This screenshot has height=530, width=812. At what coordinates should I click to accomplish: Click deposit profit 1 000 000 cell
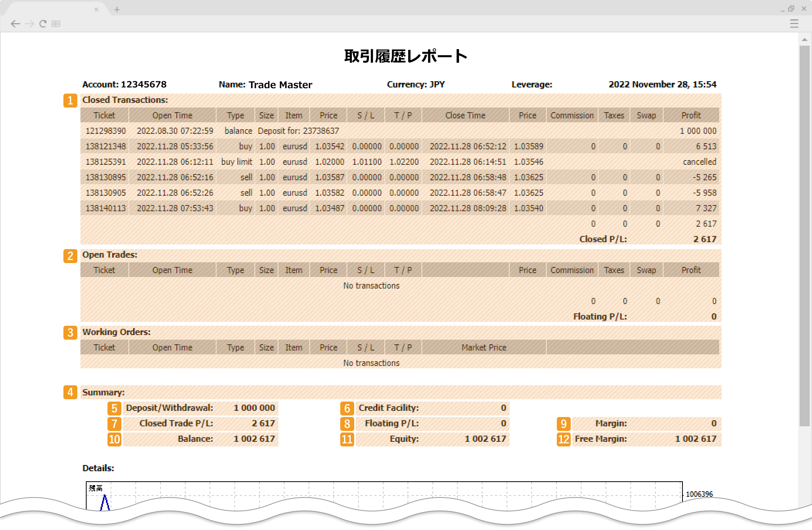point(698,131)
